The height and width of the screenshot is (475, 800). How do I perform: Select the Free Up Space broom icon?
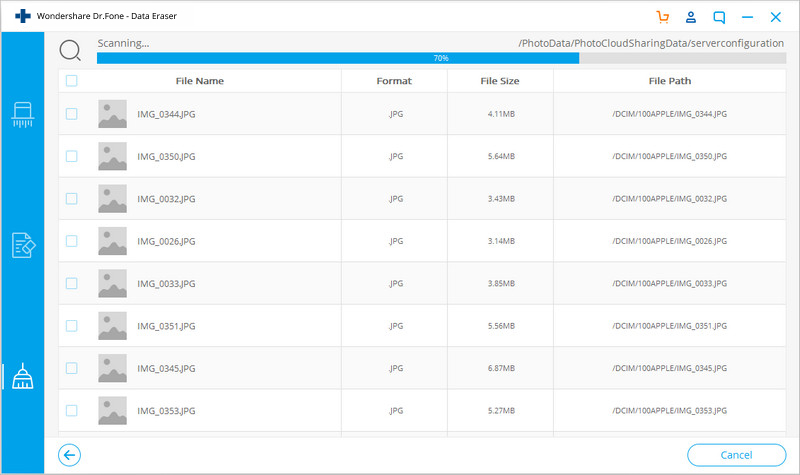22,376
